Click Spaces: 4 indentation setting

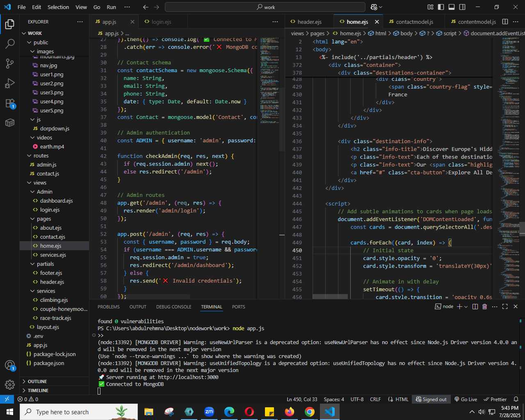pyautogui.click(x=334, y=399)
